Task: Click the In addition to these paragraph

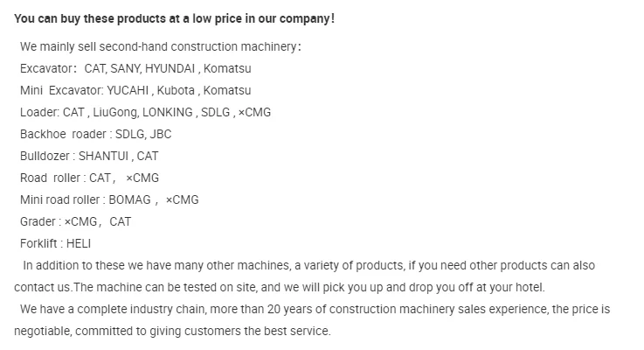Action: 304,276
